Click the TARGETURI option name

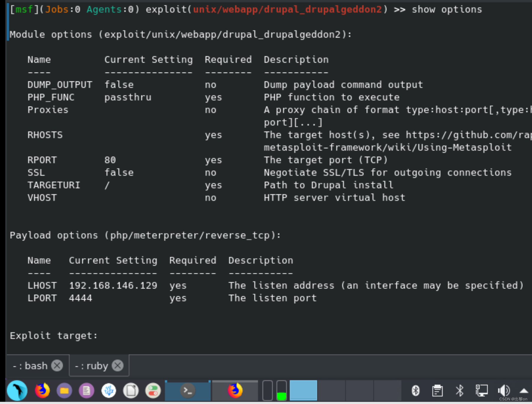point(54,185)
